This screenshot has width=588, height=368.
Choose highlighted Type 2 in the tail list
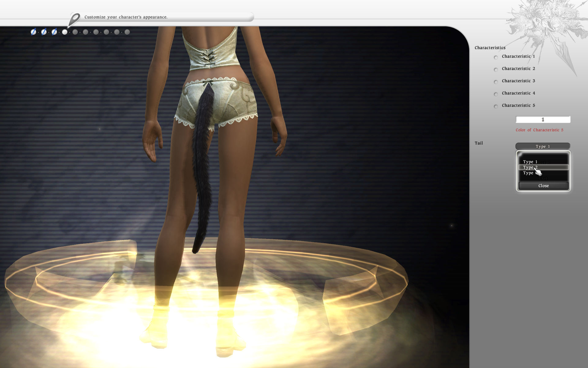coord(543,167)
